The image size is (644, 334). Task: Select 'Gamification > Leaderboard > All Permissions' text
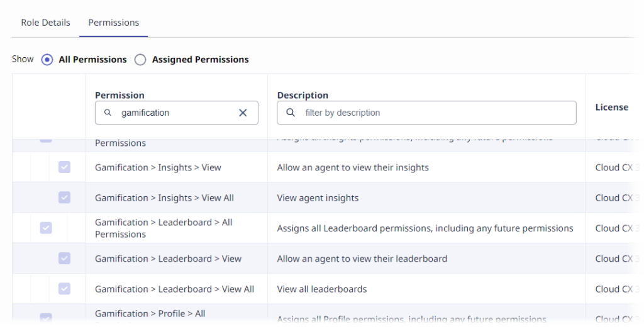pyautogui.click(x=164, y=228)
